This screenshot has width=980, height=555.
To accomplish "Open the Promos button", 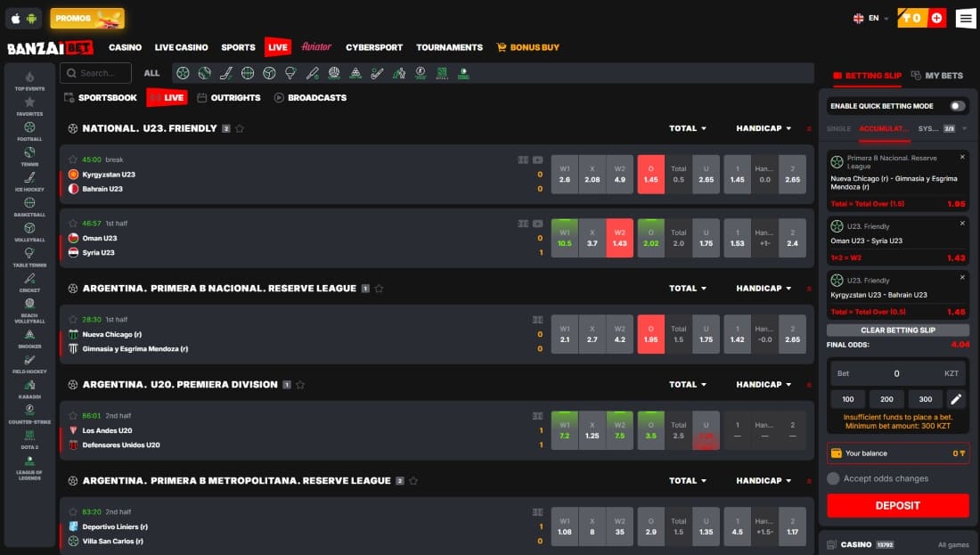I will 87,18.
